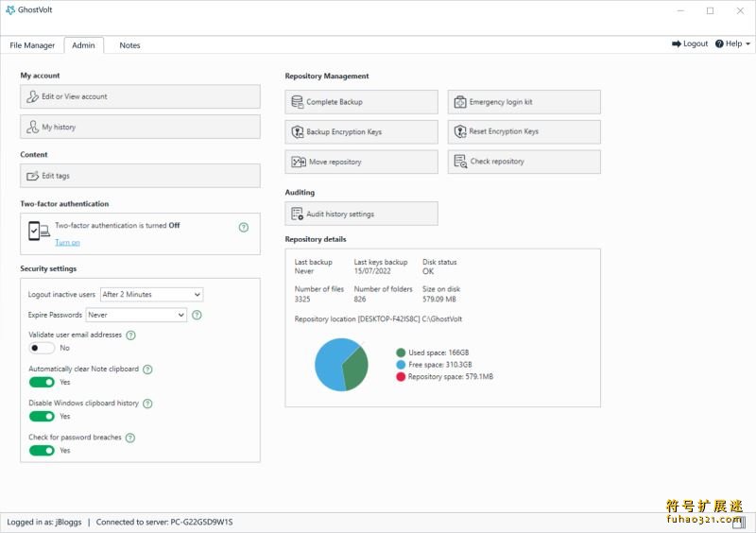This screenshot has height=533, width=756.
Task: Click the disk usage pie chart
Action: coord(341,365)
